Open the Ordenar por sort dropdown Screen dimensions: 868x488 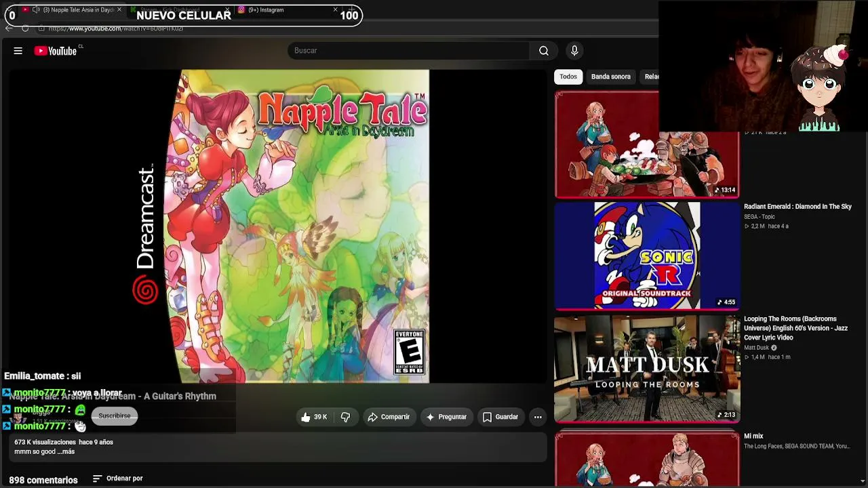tap(118, 479)
